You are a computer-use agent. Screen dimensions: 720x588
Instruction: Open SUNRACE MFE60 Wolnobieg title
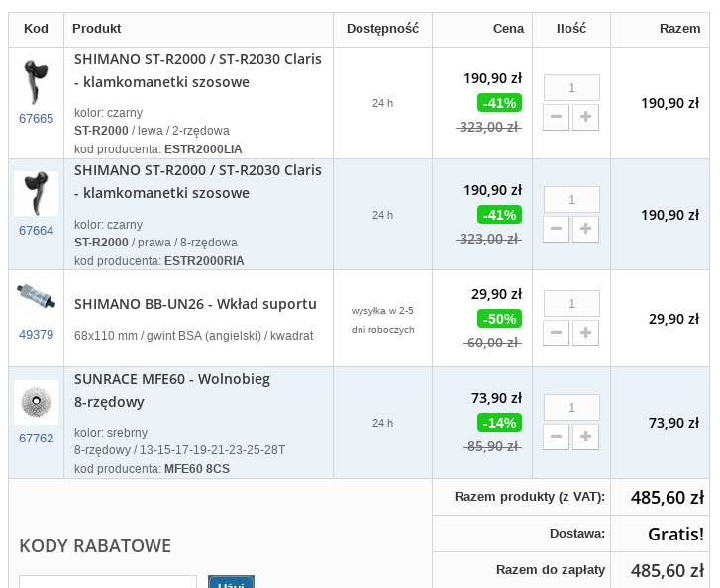(x=172, y=391)
